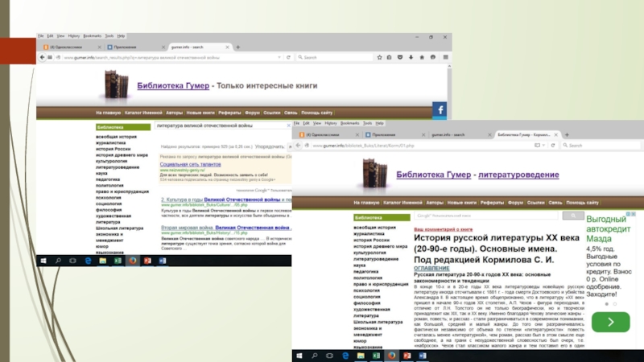
Task: Click Новые книги in left page nav
Action: [x=200, y=113]
